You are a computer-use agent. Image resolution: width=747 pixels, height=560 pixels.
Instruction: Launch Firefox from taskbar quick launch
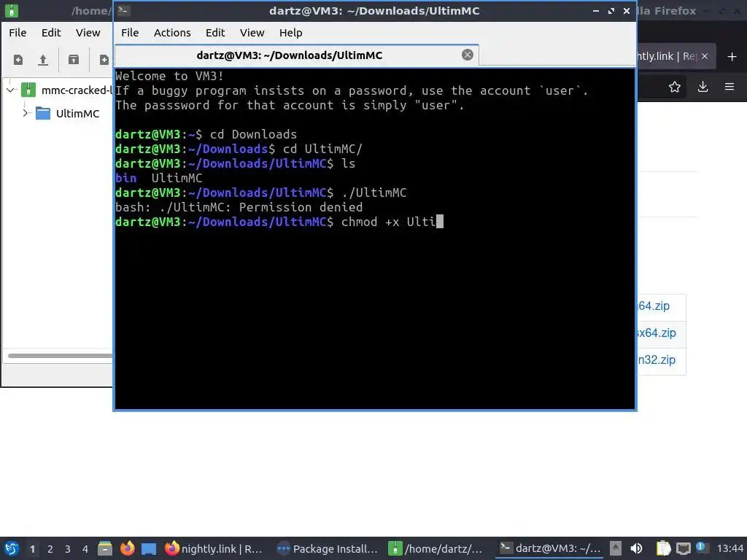(x=127, y=548)
